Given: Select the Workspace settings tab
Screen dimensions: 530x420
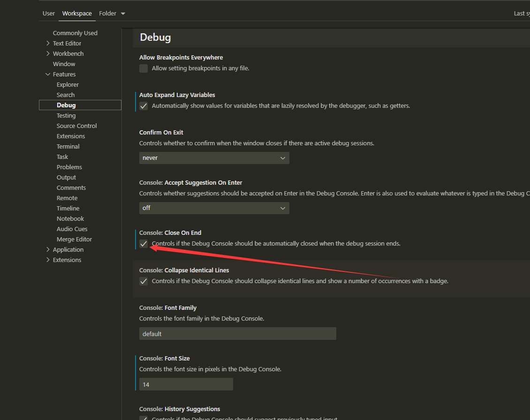Looking at the screenshot, I should (x=77, y=14).
